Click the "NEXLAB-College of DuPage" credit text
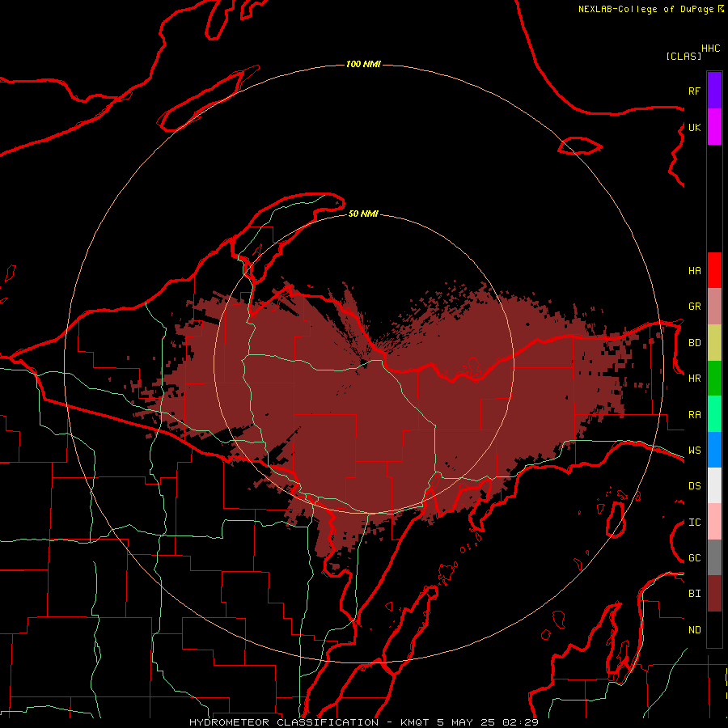This screenshot has width=728, height=728. (645, 9)
